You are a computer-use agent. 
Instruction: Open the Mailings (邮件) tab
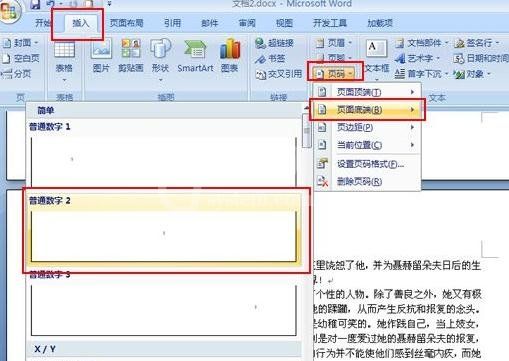tap(209, 23)
